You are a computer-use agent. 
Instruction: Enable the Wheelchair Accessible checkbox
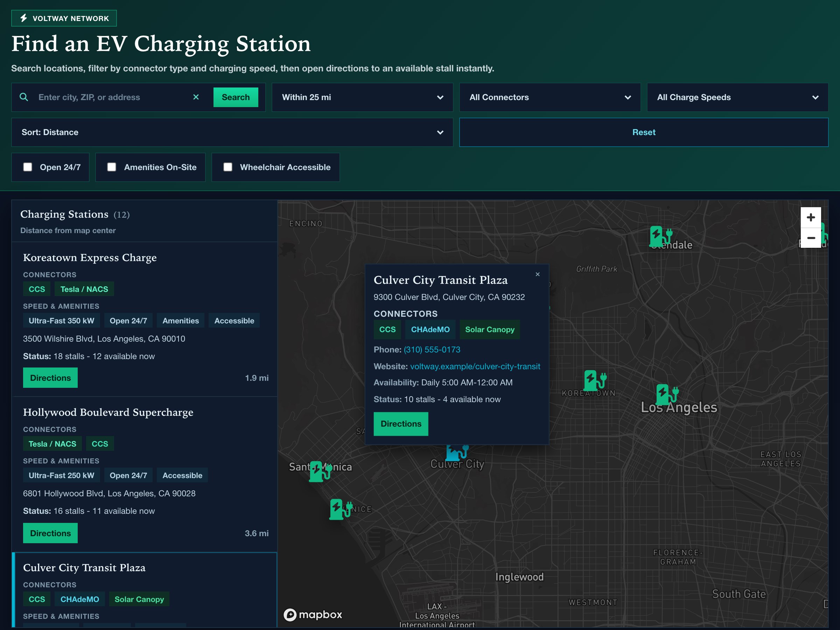[x=228, y=167]
